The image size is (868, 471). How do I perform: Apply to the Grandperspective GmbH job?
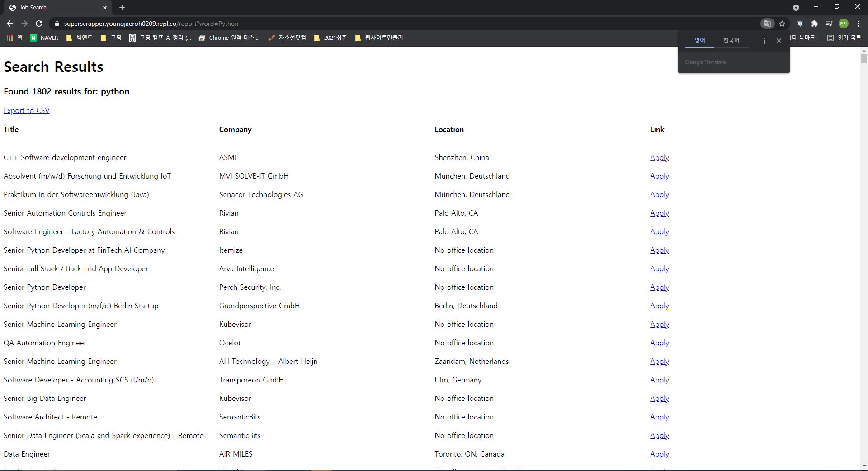(x=660, y=306)
